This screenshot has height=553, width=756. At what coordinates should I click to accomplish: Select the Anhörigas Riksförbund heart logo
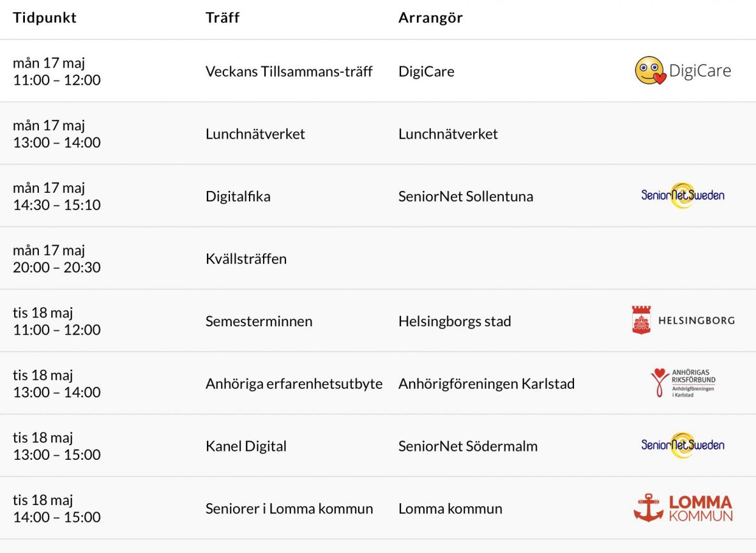coord(683,383)
